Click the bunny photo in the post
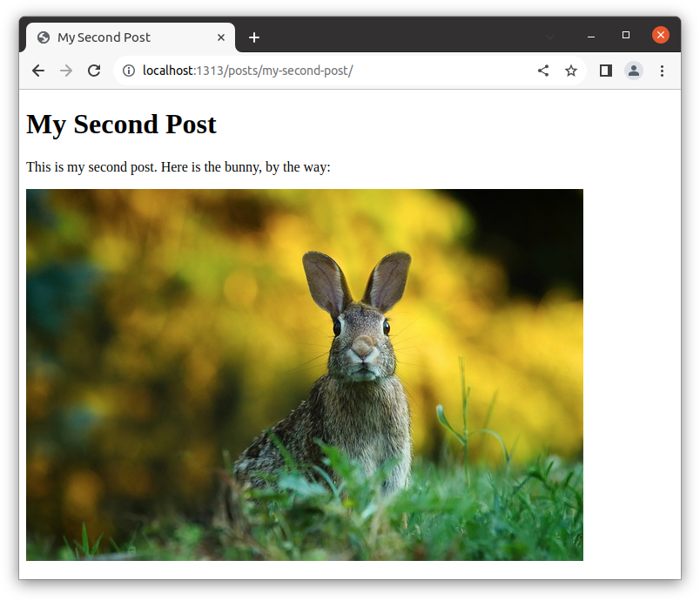Screen dimensions: 700x601 [x=305, y=375]
